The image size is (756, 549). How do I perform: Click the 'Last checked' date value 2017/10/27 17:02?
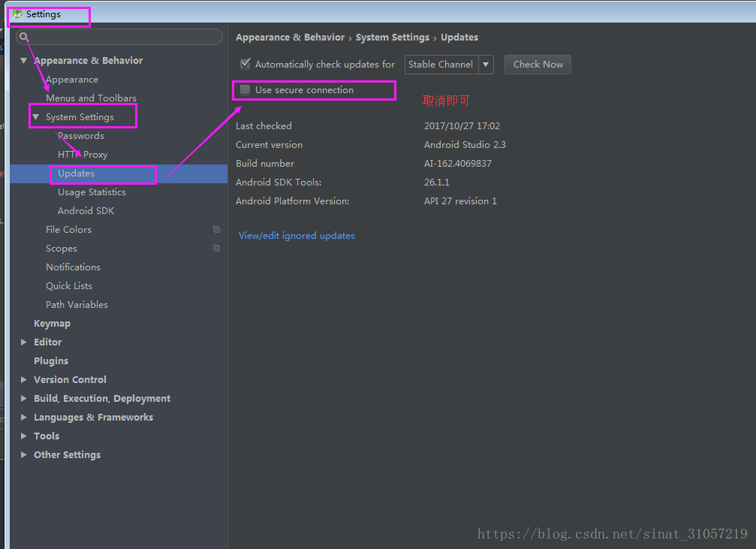[462, 126]
